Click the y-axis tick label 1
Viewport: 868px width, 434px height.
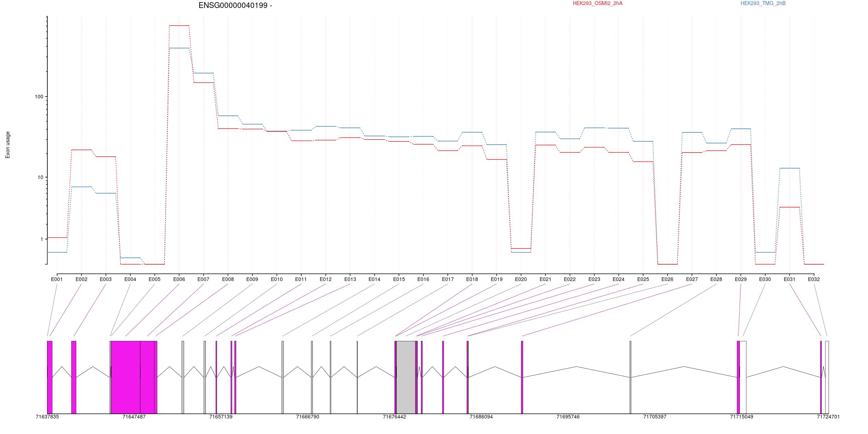coord(42,239)
